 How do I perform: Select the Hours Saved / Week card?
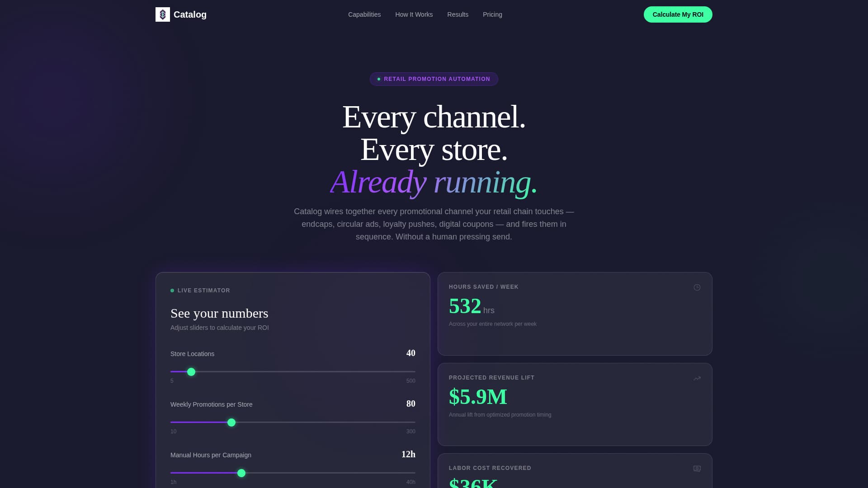[x=575, y=314]
